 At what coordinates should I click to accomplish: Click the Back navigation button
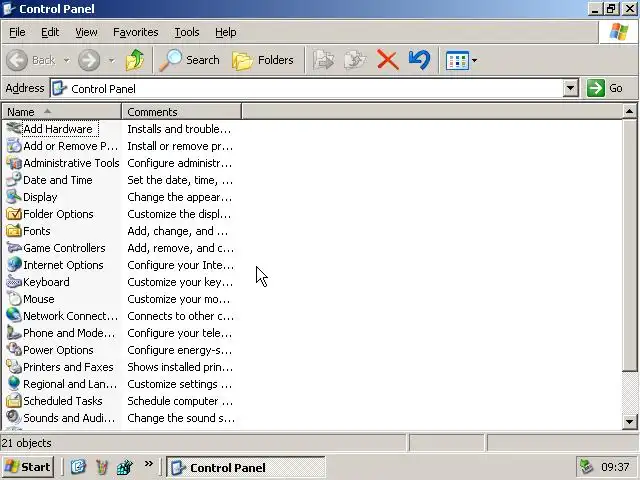[x=31, y=60]
